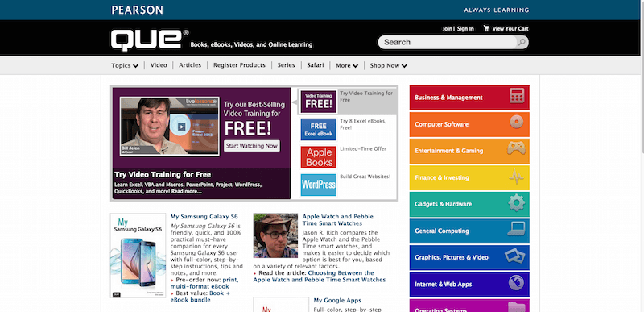Open the My Google Apps title link
This screenshot has width=644, height=312.
click(337, 301)
